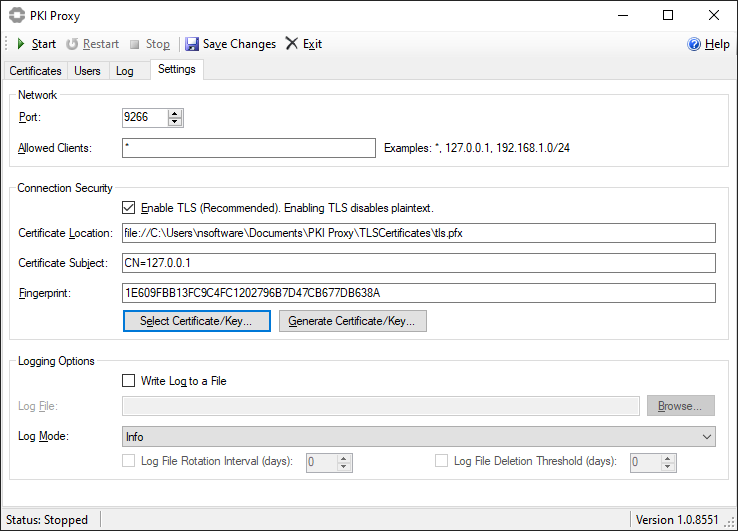Expand the Log Mode dropdown

click(419, 436)
